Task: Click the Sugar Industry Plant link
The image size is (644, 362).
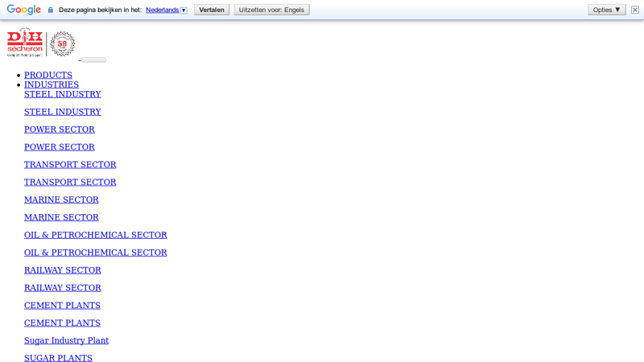Action: click(x=66, y=340)
